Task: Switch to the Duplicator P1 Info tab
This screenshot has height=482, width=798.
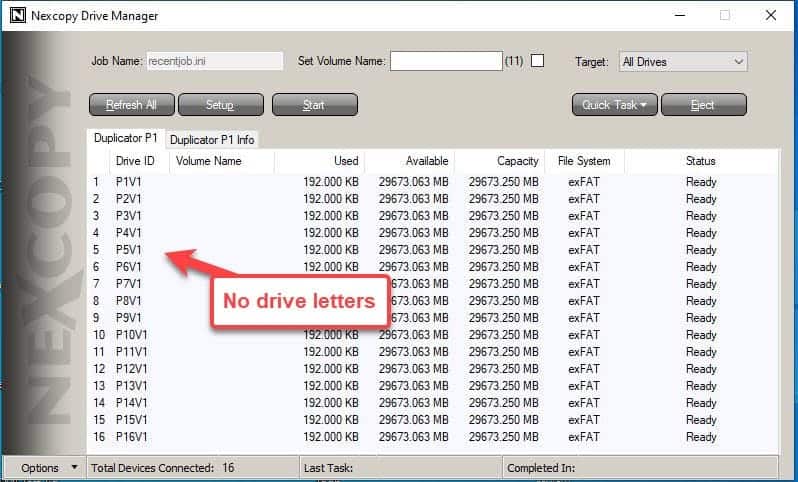Action: [212, 139]
